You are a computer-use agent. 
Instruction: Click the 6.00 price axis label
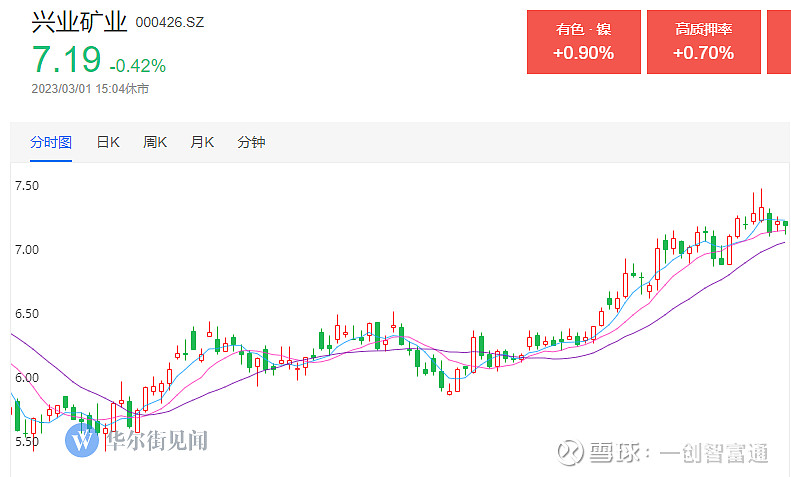tap(27, 378)
